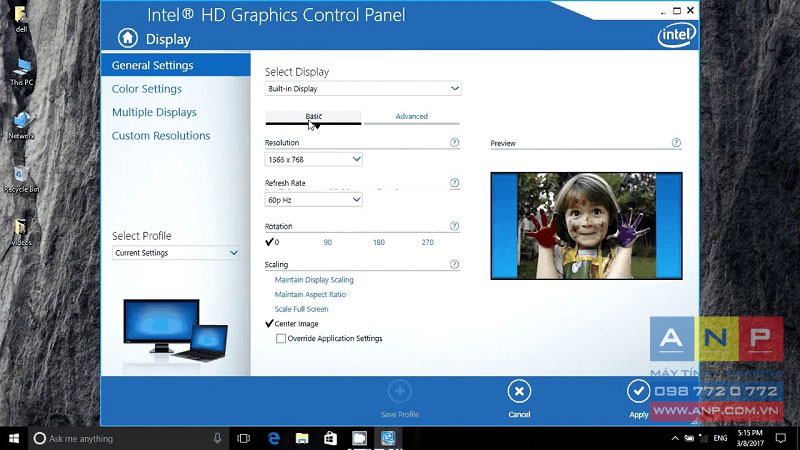The width and height of the screenshot is (800, 450).
Task: Click the ENG language indicator
Action: 720,438
